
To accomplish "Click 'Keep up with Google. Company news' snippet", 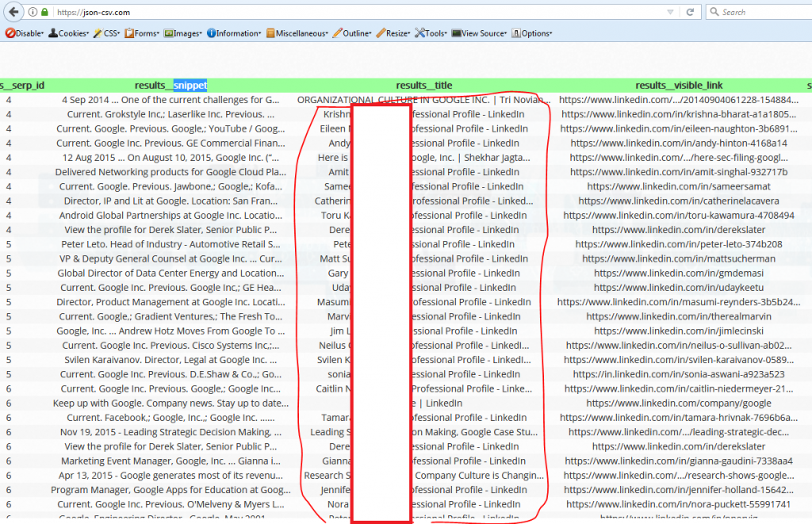I will coord(171,404).
